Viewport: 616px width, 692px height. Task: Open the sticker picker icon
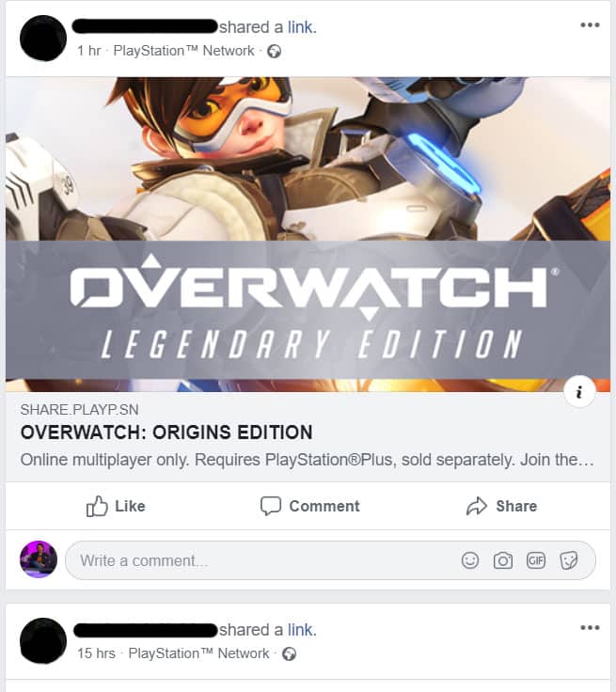(569, 560)
